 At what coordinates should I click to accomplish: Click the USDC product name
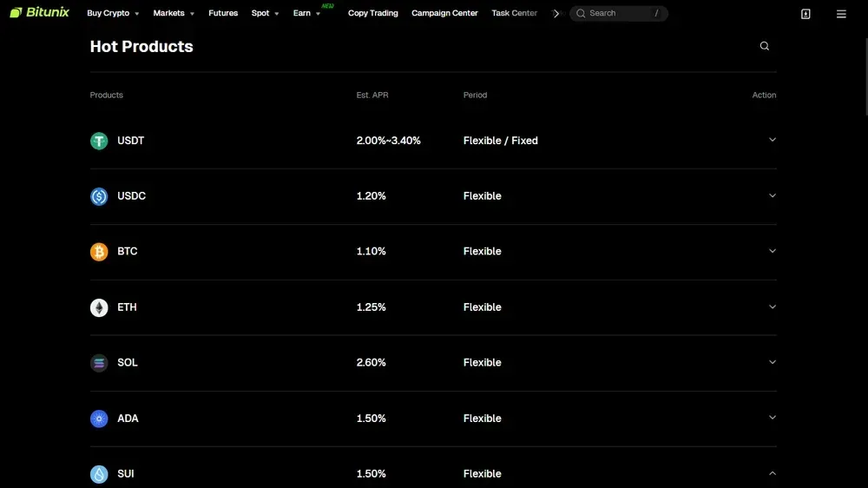tap(132, 196)
